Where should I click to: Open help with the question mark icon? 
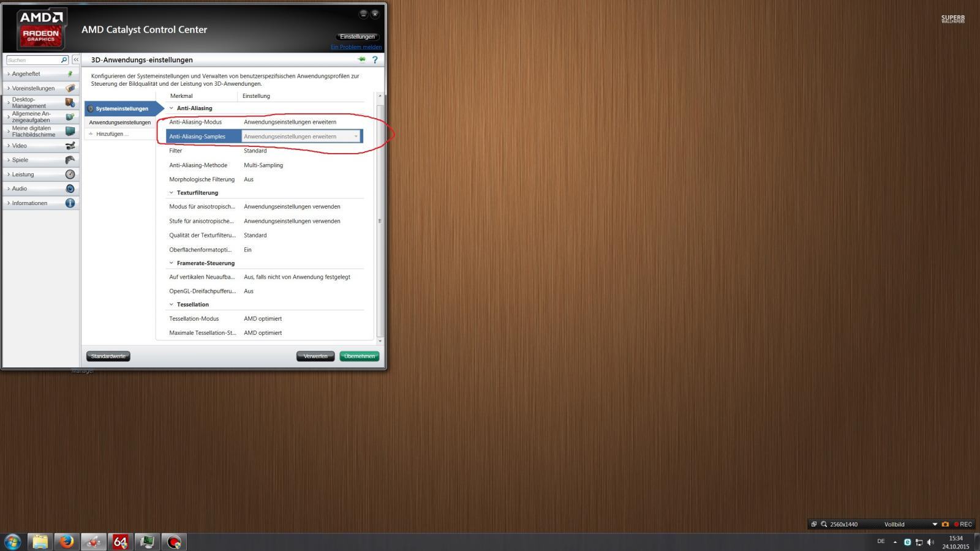coord(375,60)
